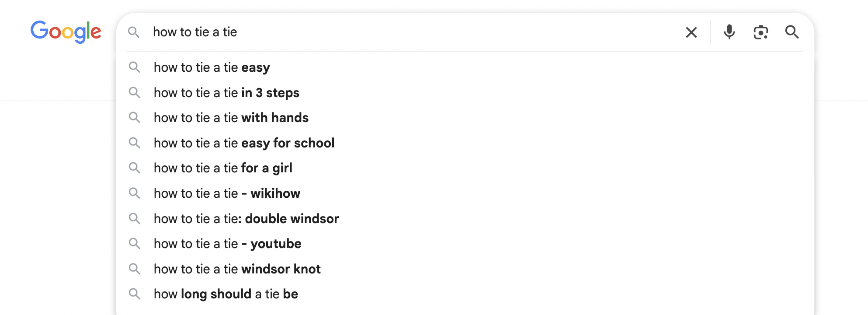Image resolution: width=868 pixels, height=315 pixels.
Task: Click magnifier icon beside "easy" suggestion
Action: [x=135, y=67]
